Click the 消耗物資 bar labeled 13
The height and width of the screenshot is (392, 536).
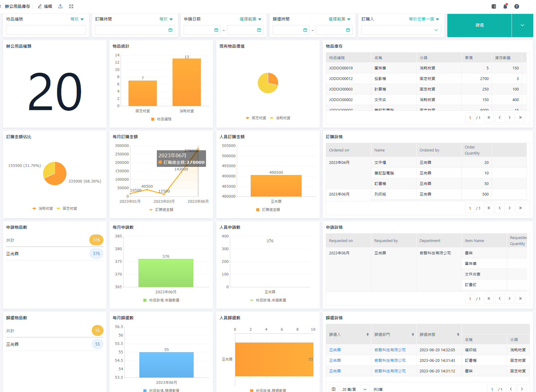pyautogui.click(x=187, y=82)
